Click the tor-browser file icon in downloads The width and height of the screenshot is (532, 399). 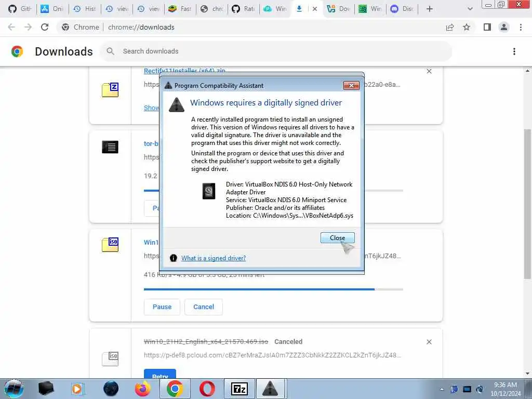[110, 147]
